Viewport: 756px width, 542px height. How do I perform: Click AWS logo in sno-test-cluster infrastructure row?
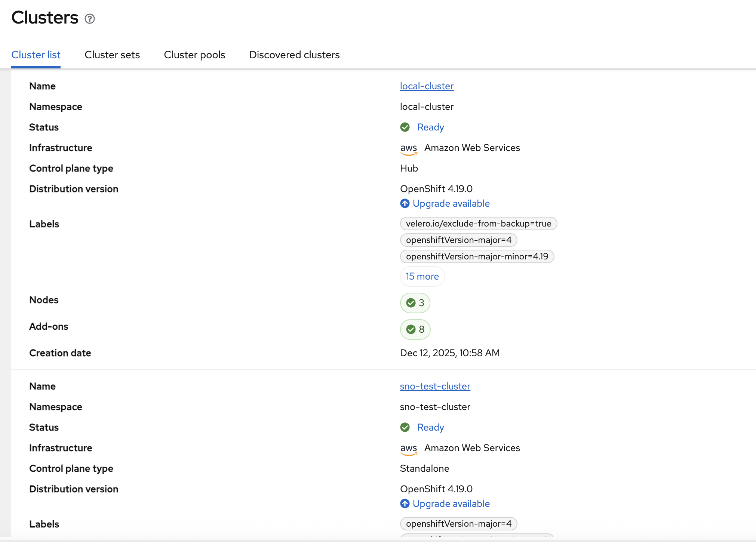click(408, 449)
